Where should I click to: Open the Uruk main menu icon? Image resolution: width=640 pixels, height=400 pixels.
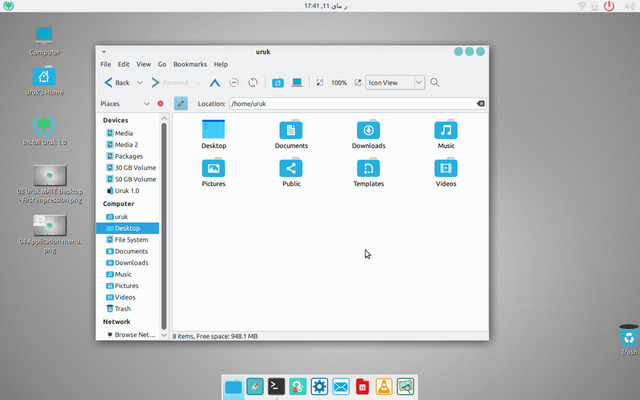(x=9, y=6)
